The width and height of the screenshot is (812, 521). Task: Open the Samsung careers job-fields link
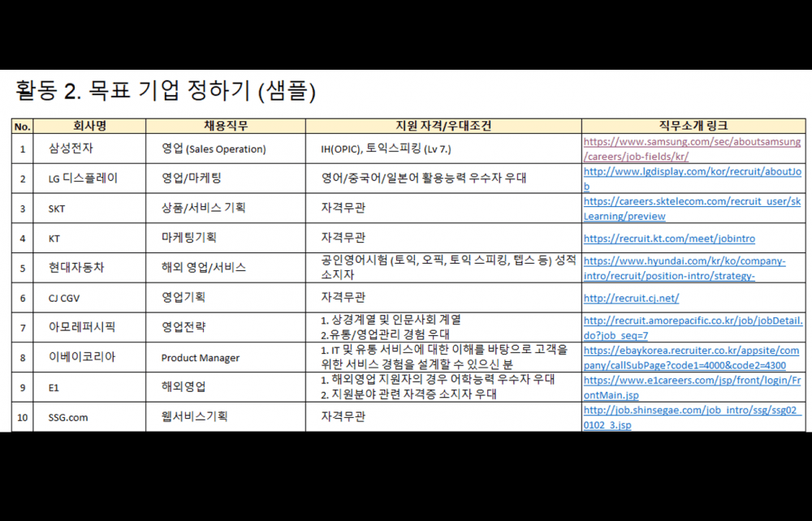[692, 149]
